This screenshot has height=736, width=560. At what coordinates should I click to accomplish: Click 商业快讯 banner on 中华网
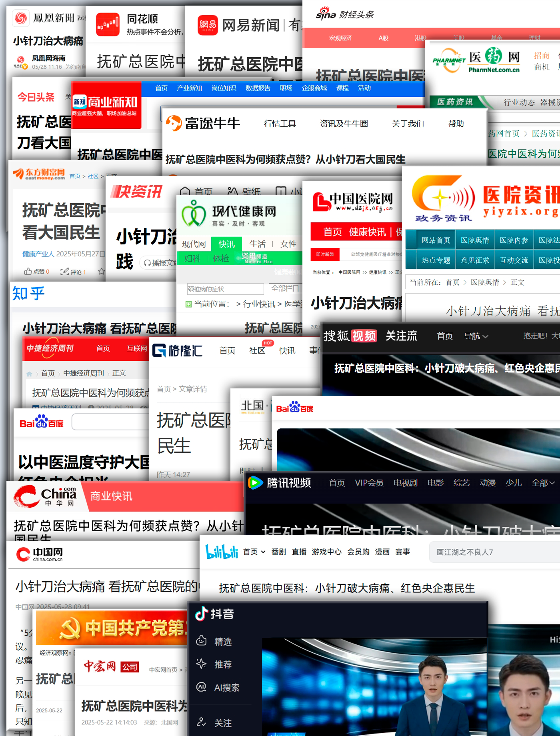(x=111, y=496)
